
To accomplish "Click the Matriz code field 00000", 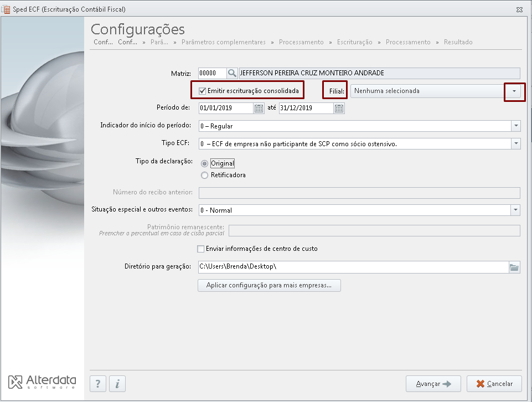I will click(213, 73).
